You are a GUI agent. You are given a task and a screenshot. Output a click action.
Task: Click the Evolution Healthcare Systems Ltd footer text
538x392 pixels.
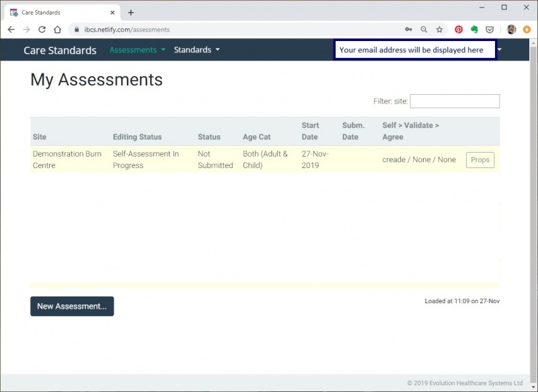[x=465, y=383]
